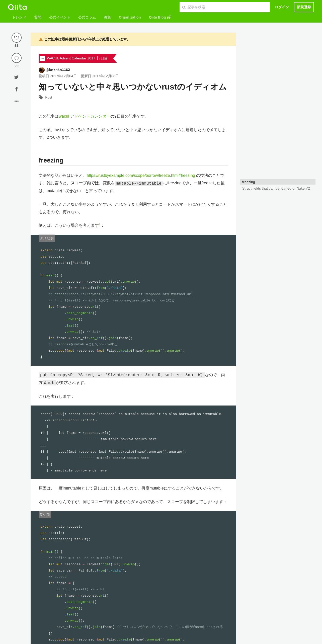Open the 公式イベント tab
This screenshot has height=644, width=322.
(59, 17)
